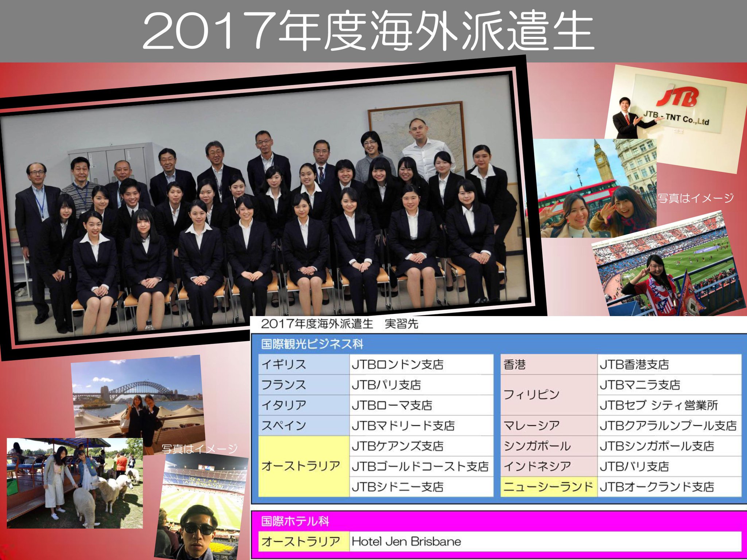This screenshot has width=747, height=560.
Task: Select the JTBオークランド支店 cell
Action: point(670,487)
